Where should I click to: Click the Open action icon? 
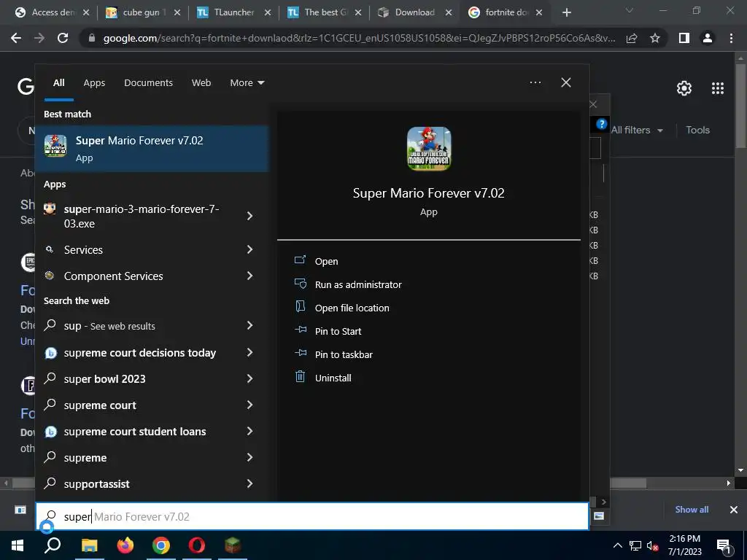300,260
